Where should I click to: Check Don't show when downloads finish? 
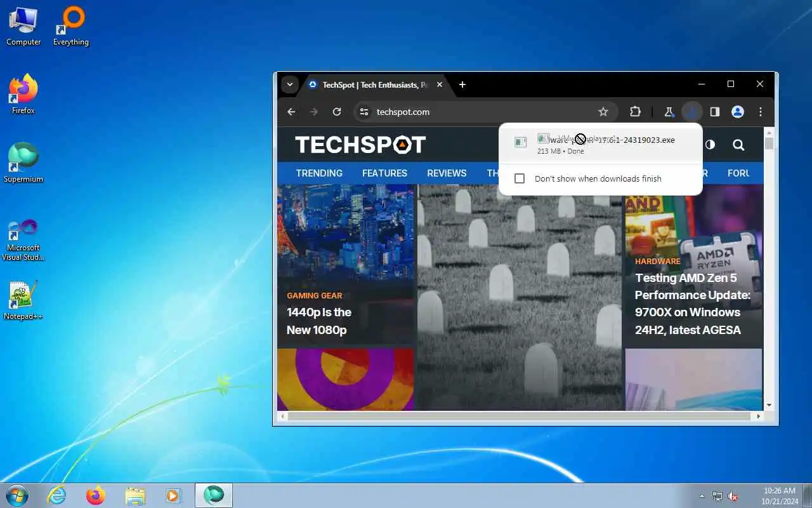pos(520,178)
